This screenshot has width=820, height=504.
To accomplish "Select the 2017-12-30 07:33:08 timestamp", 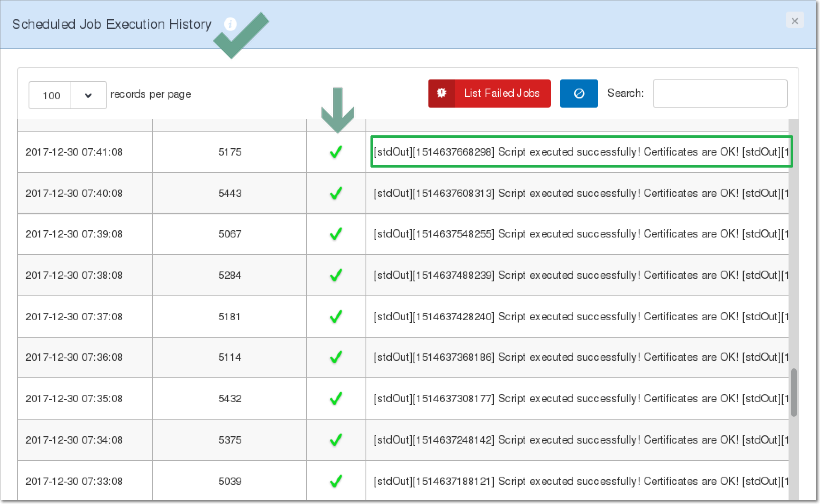I will (74, 481).
